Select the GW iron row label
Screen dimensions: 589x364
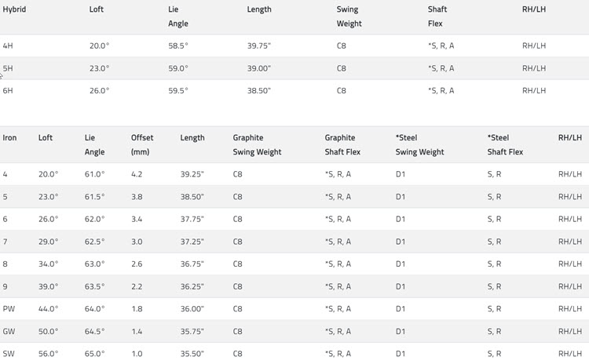9,332
